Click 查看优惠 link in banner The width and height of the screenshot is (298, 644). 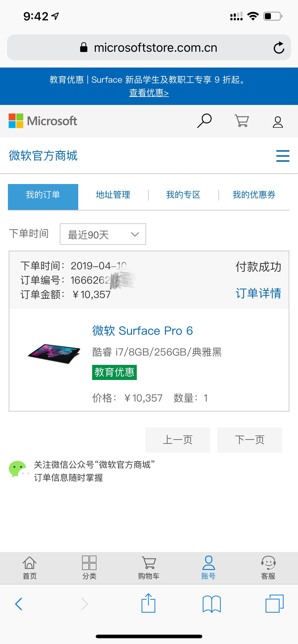coord(149,93)
